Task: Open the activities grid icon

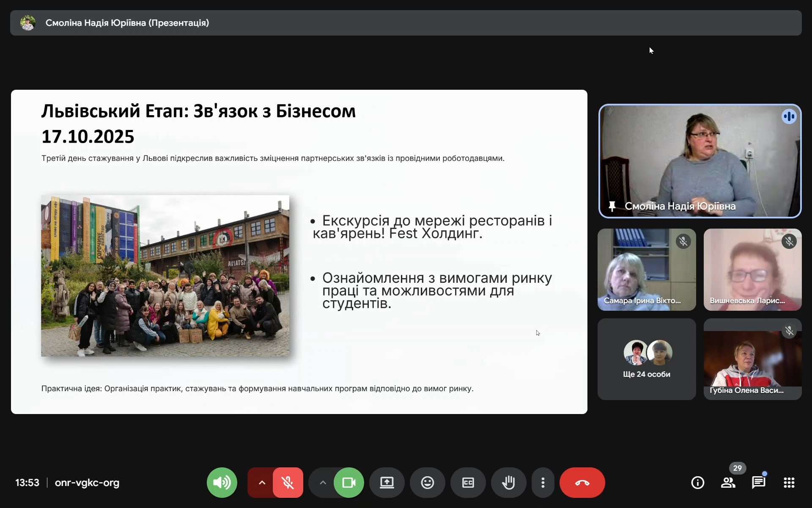Action: click(789, 483)
